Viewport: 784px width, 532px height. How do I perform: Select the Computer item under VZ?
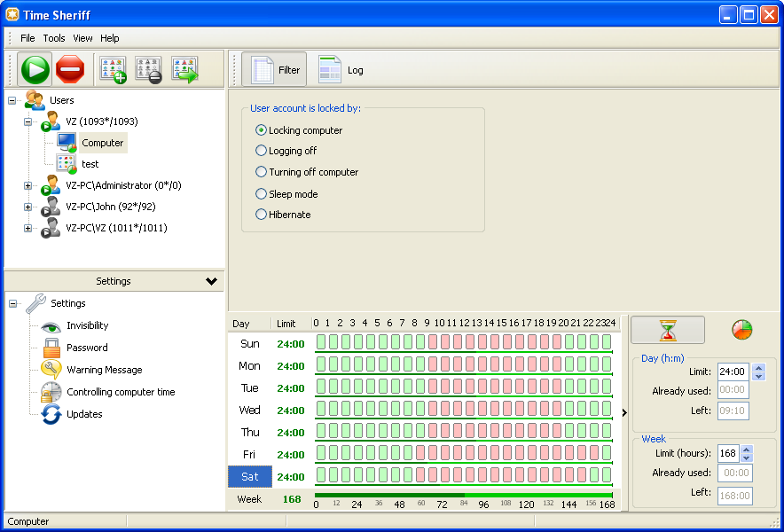point(103,143)
